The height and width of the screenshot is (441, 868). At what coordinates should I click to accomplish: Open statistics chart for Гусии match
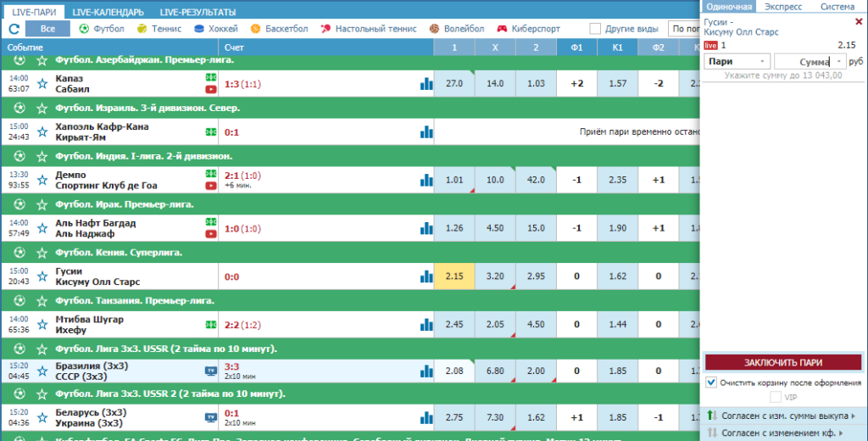426,276
